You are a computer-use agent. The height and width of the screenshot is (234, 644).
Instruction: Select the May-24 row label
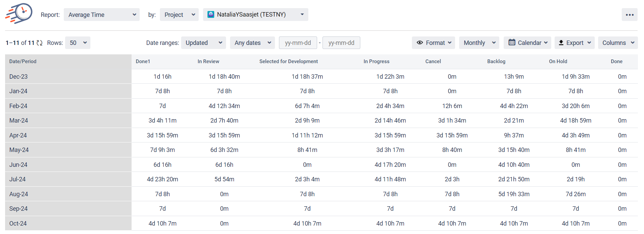(19, 150)
